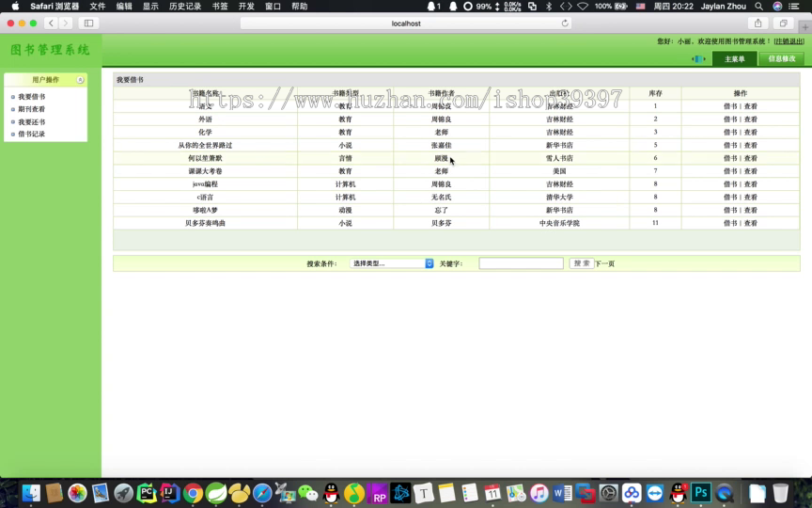Open IntelliJ IDEA from the dock

169,493
